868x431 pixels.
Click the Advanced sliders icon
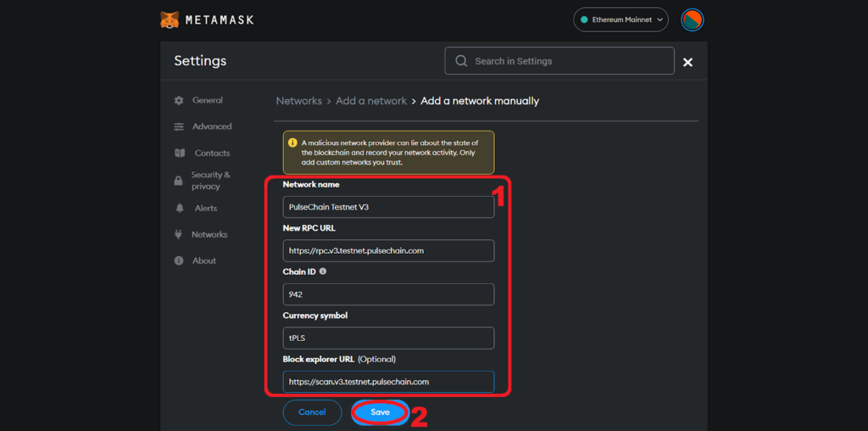pos(178,126)
